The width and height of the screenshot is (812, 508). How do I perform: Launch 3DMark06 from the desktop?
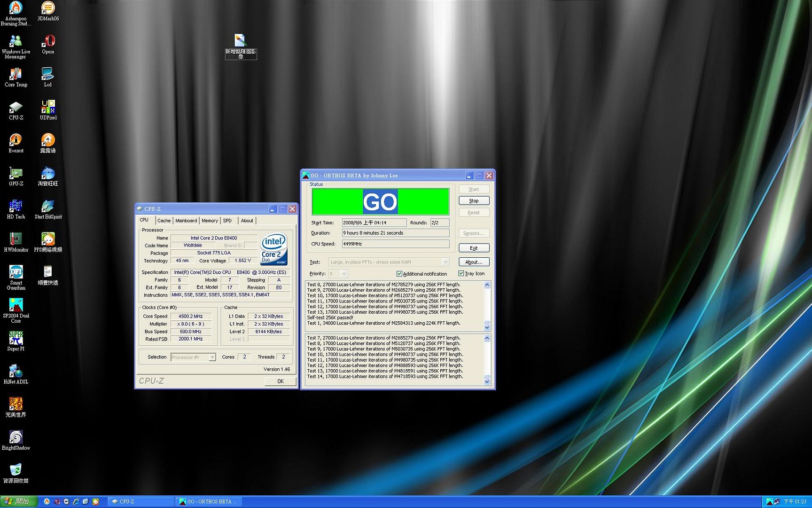click(x=48, y=11)
